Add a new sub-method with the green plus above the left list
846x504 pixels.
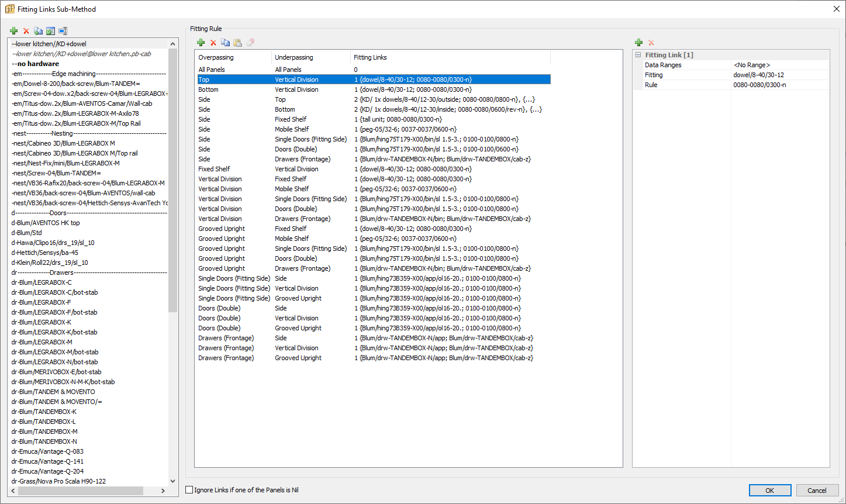coord(14,31)
